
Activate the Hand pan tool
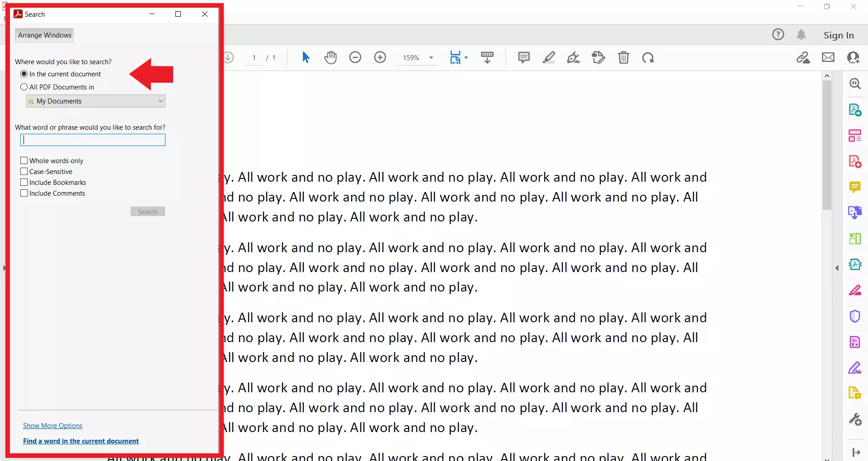pyautogui.click(x=330, y=57)
